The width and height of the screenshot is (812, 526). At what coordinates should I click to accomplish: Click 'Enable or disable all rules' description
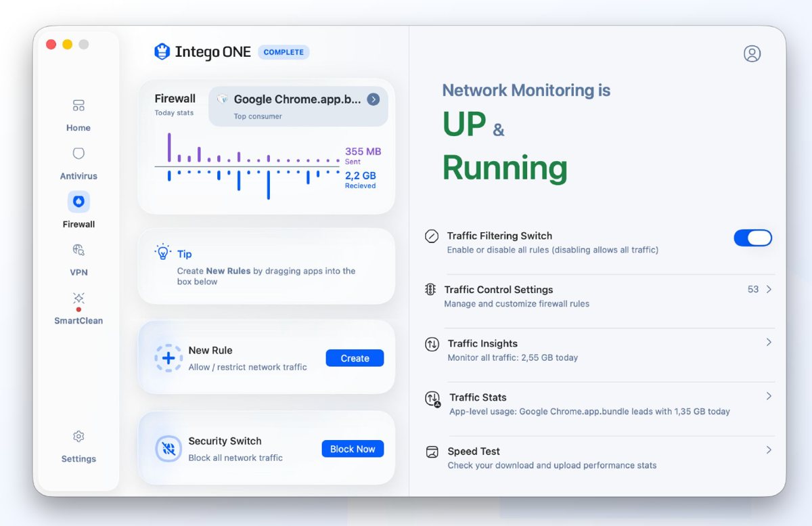pyautogui.click(x=553, y=250)
